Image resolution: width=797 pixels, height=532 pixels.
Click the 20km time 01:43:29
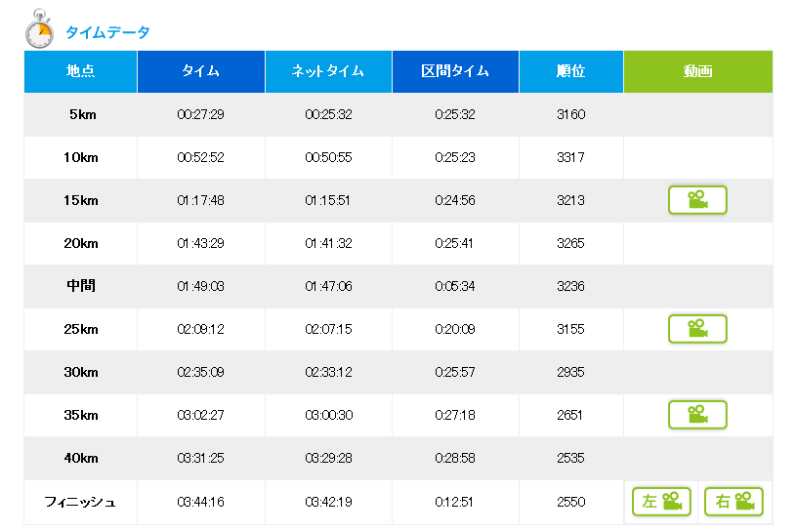pos(201,243)
